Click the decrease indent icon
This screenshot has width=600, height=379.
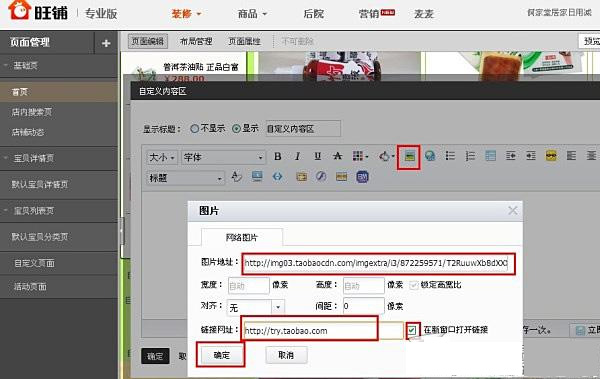click(530, 156)
